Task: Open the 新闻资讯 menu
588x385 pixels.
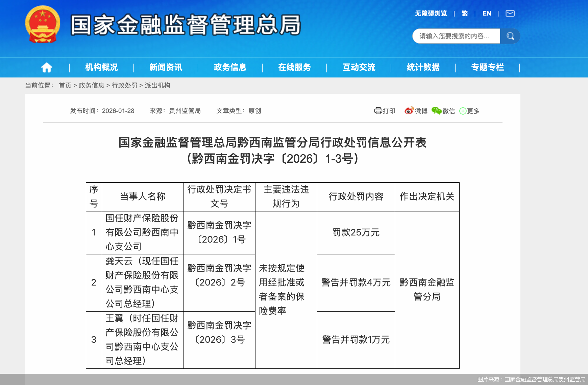Action: pos(166,68)
